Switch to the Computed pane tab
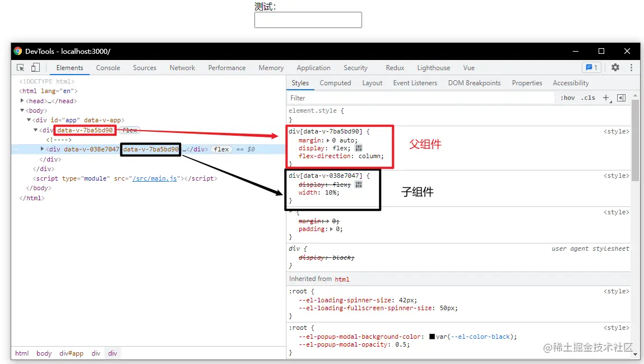Image resolution: width=644 pixels, height=364 pixels. click(335, 83)
